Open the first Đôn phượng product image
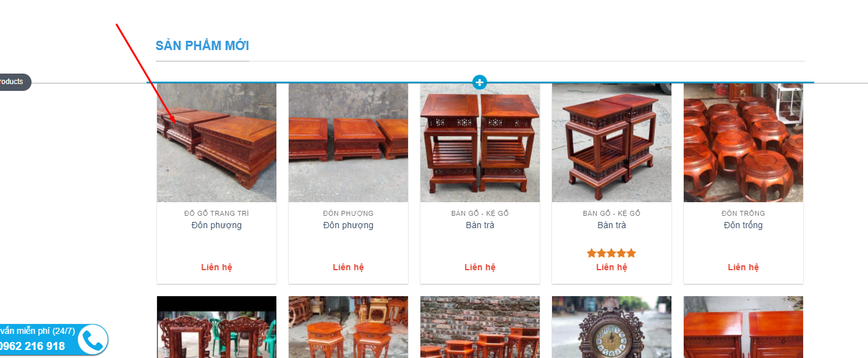 pos(216,143)
